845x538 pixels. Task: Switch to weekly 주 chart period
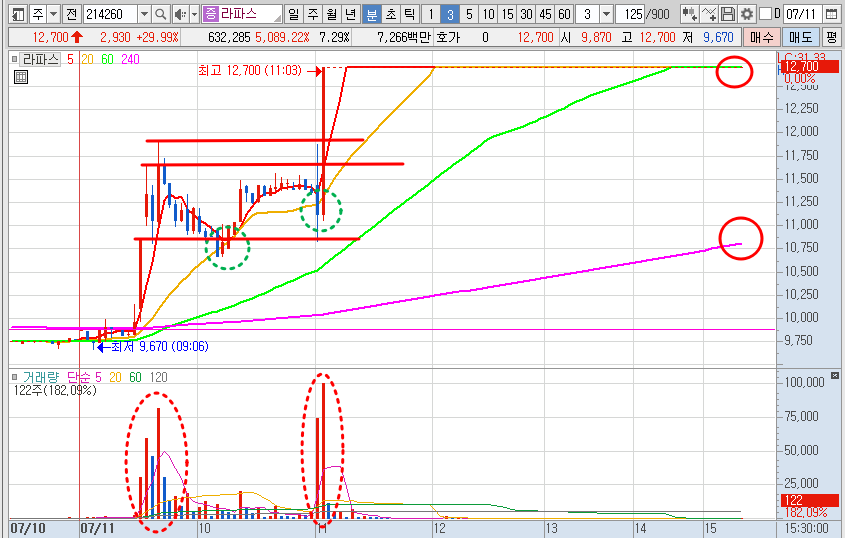coord(313,14)
